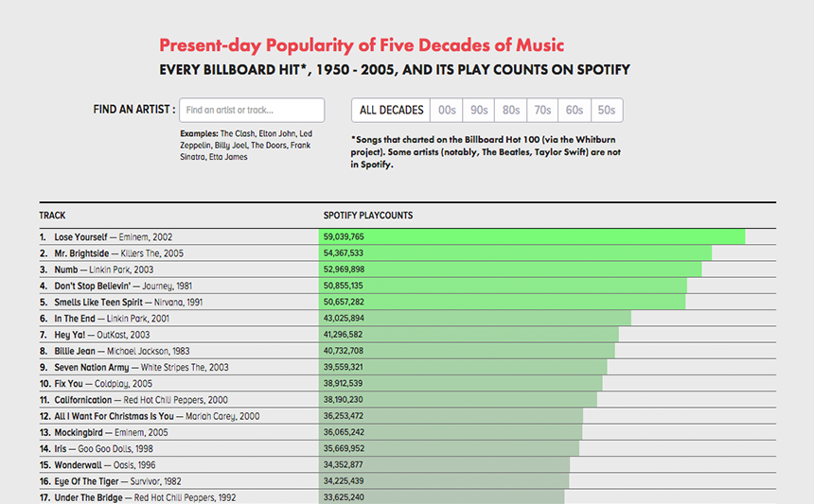This screenshot has height=504, width=814.
Task: Select track Mr. Brightside by Killers
Action: 119,253
